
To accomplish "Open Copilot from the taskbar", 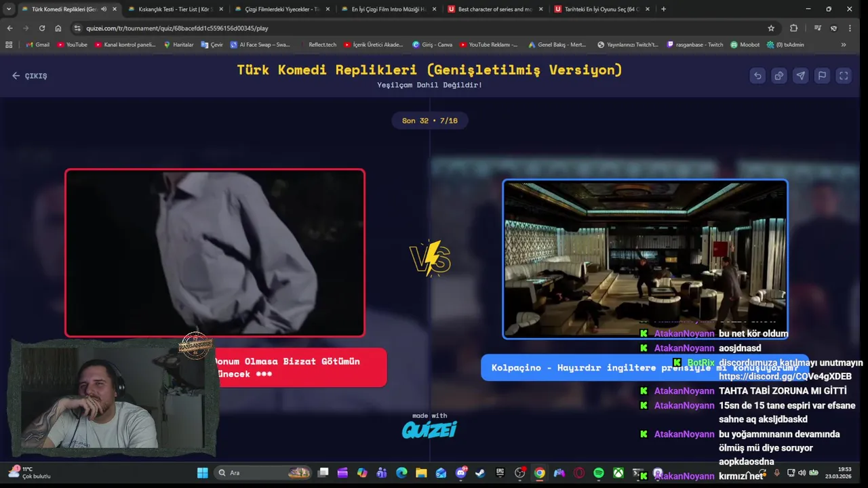I will tap(362, 472).
